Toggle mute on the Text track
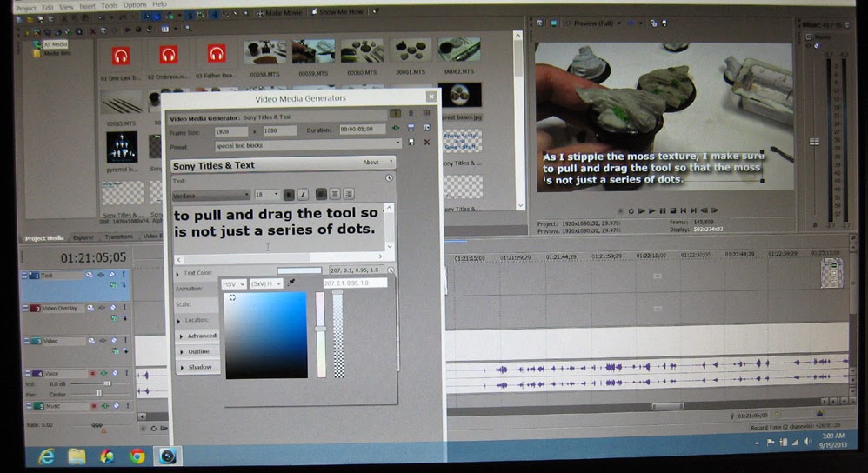Viewport: 868px width, 473px height. (x=112, y=275)
